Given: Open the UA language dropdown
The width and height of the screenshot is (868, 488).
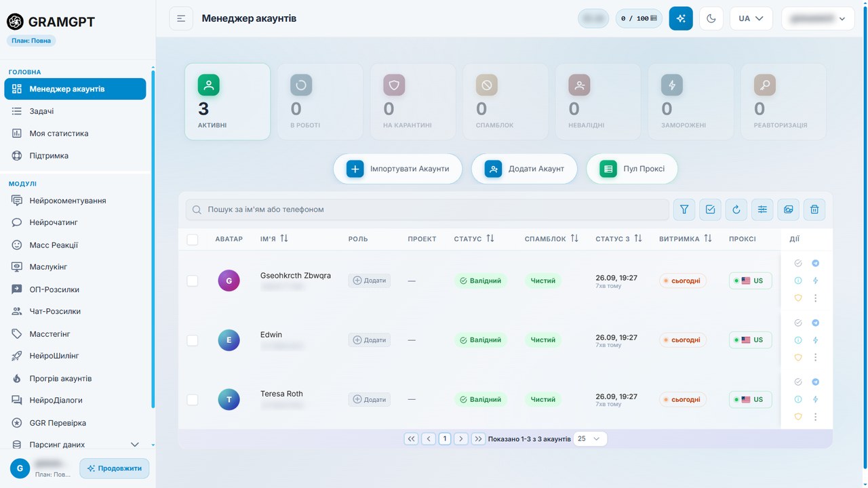Looking at the screenshot, I should click(751, 18).
